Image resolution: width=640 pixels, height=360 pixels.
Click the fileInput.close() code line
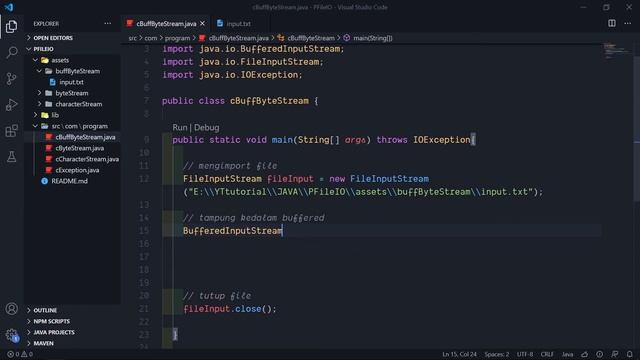coord(230,309)
